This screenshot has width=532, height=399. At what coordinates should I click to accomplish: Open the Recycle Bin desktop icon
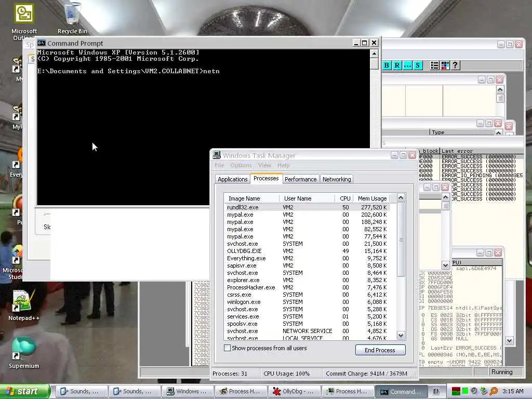coord(72,19)
